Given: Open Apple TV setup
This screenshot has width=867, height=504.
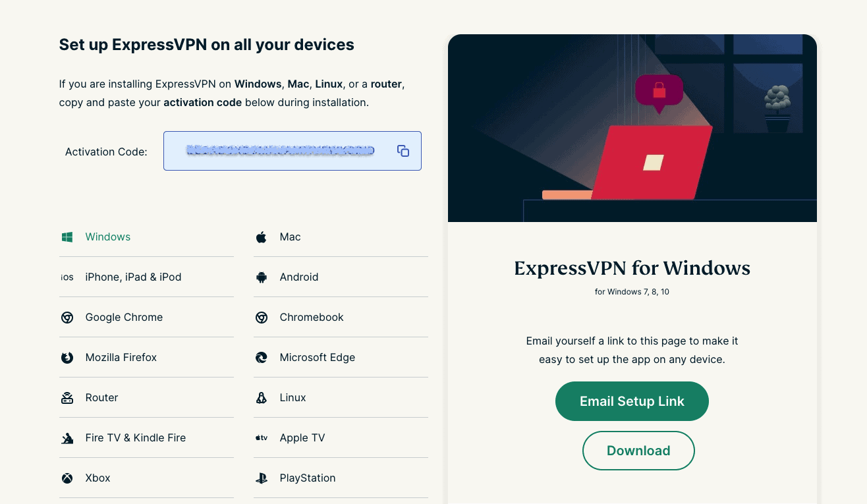Looking at the screenshot, I should (341, 438).
